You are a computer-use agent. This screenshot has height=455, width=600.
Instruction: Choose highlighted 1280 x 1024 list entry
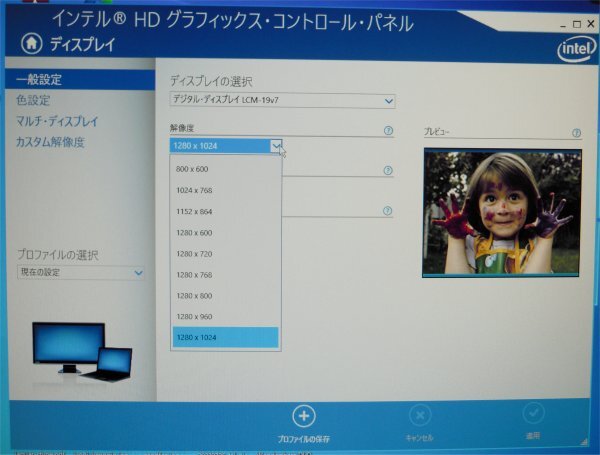226,337
